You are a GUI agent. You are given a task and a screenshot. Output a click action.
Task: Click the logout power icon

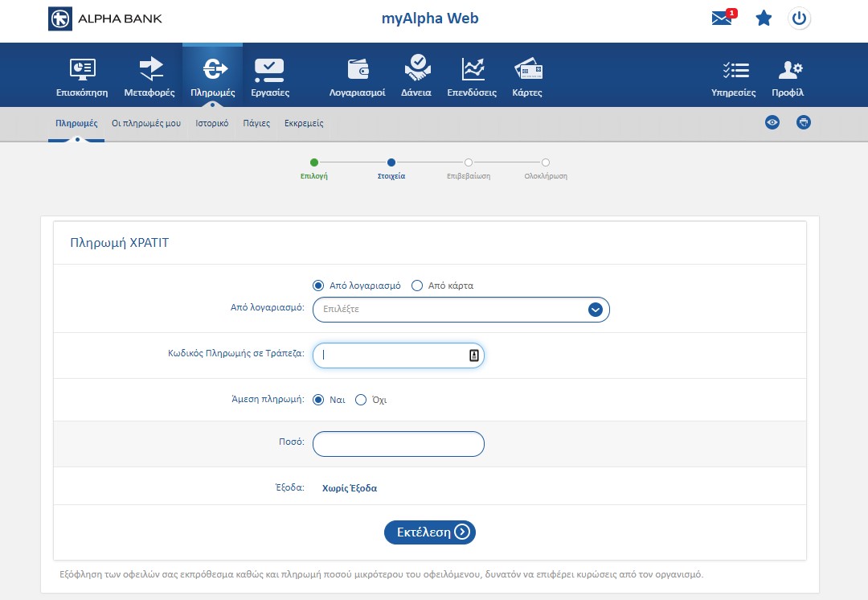point(799,18)
